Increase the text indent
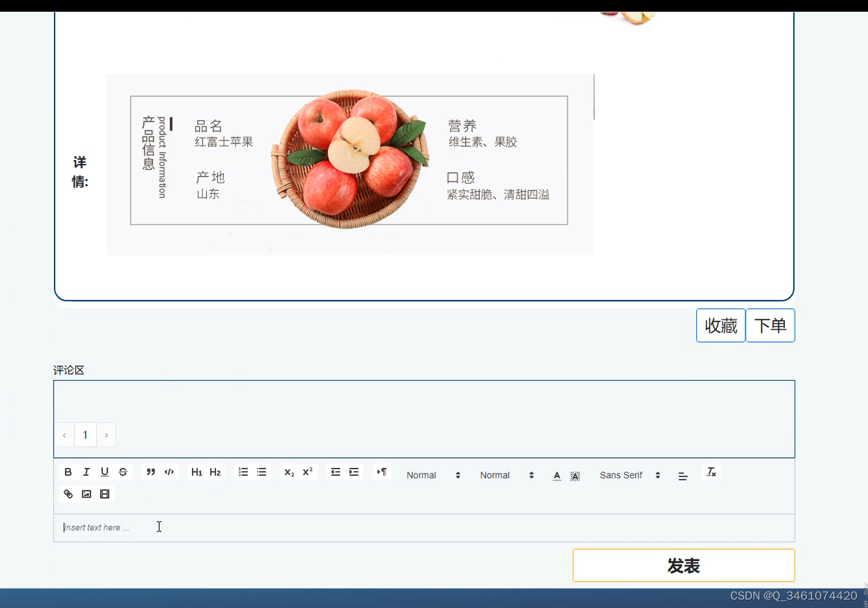 (x=354, y=472)
